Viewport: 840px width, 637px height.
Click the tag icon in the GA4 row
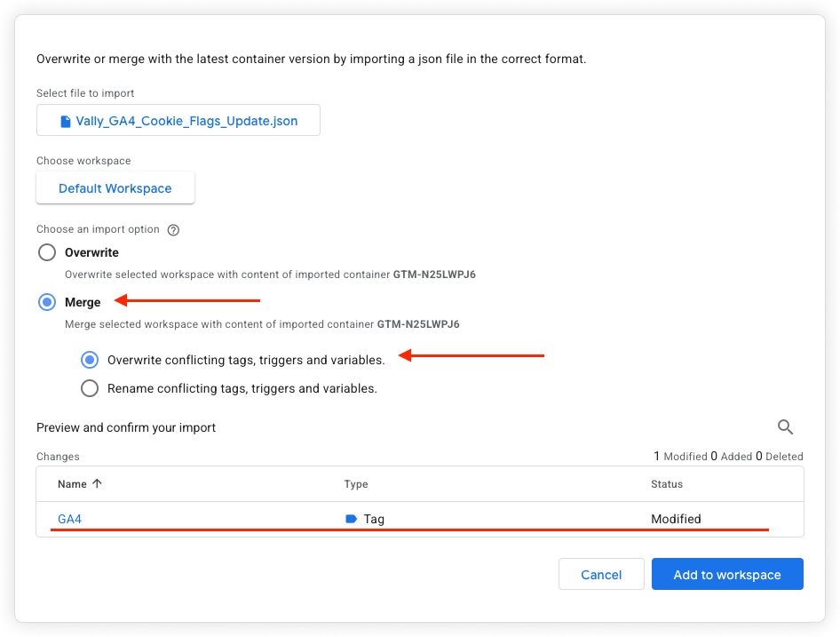click(352, 519)
